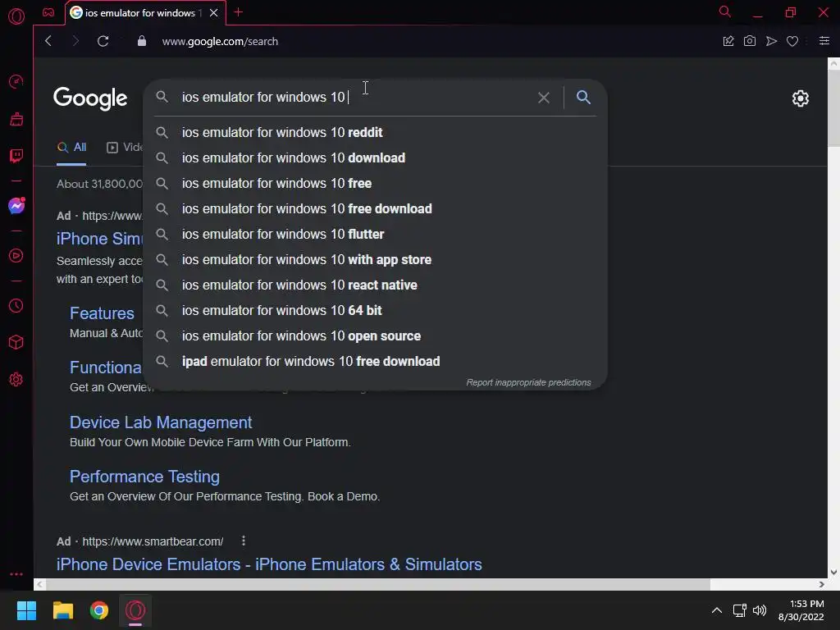Submit search with blue magnifier button
Image resolution: width=840 pixels, height=630 pixels.
tap(583, 97)
